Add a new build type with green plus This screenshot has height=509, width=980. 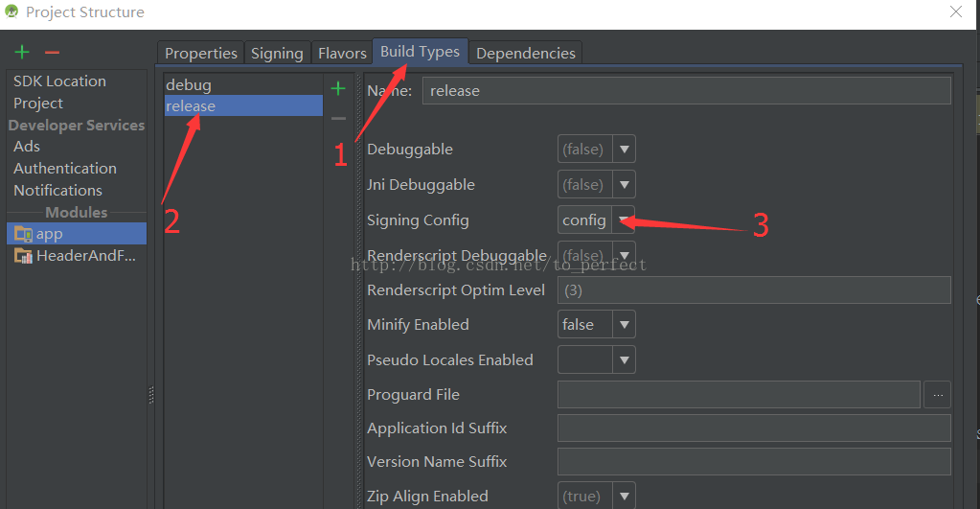coord(338,89)
